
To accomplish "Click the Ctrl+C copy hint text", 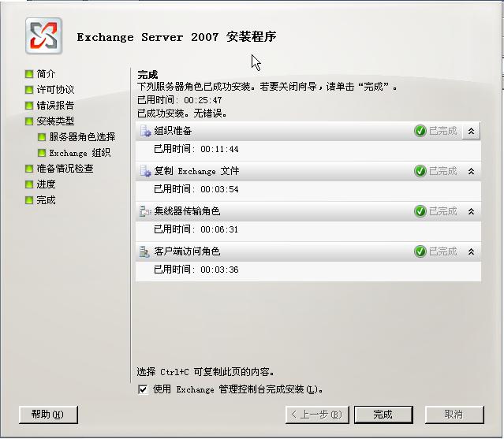I will (206, 372).
